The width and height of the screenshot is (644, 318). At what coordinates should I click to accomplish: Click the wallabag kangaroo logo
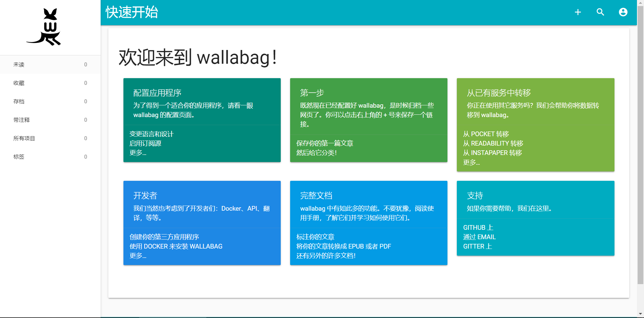click(44, 27)
